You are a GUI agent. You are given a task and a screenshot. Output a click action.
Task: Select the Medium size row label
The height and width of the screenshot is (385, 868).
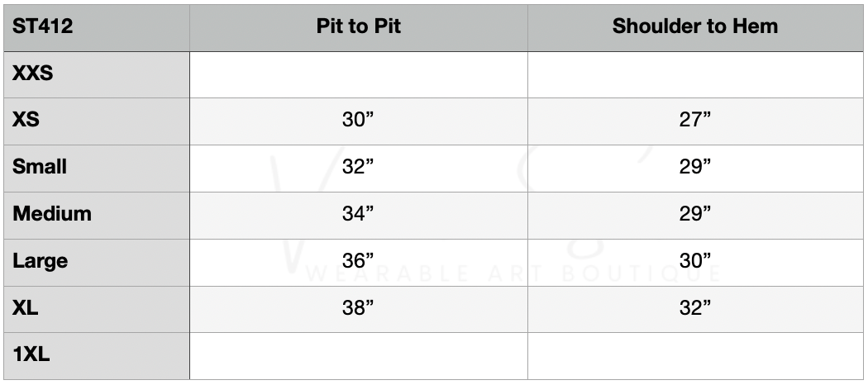pos(51,214)
